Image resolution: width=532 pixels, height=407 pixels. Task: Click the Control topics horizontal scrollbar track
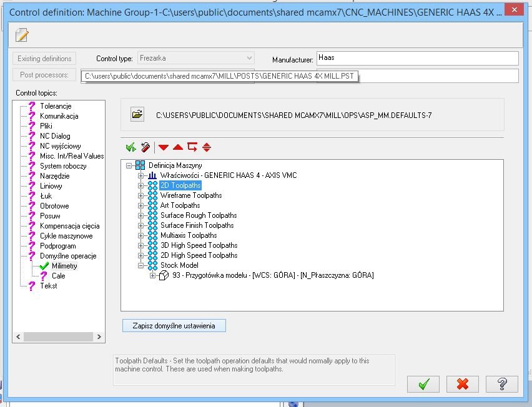coord(58,337)
